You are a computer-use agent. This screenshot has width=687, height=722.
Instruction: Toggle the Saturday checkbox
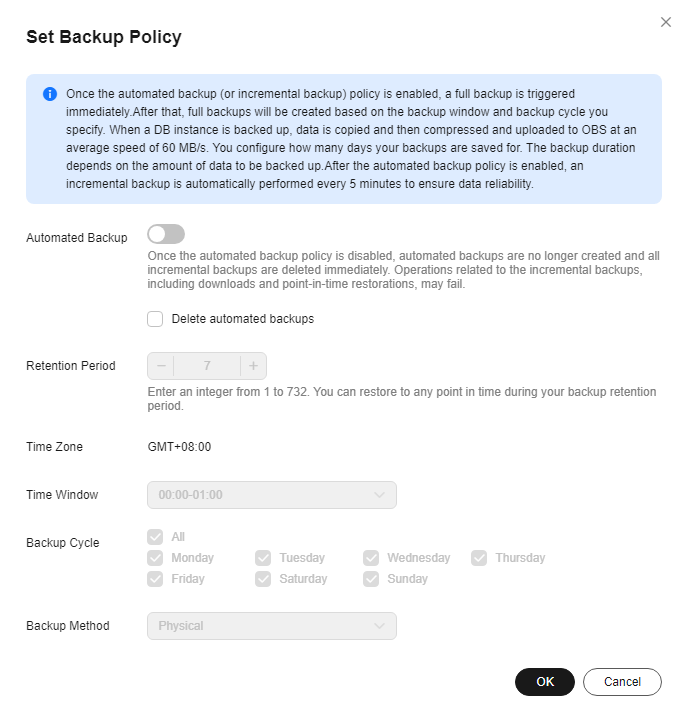[x=263, y=579]
